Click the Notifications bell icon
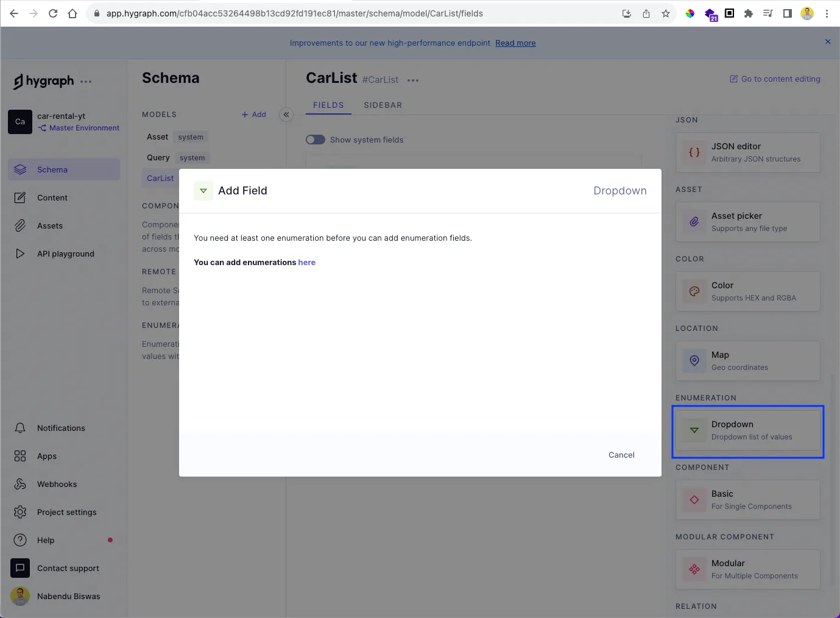 pyautogui.click(x=20, y=428)
